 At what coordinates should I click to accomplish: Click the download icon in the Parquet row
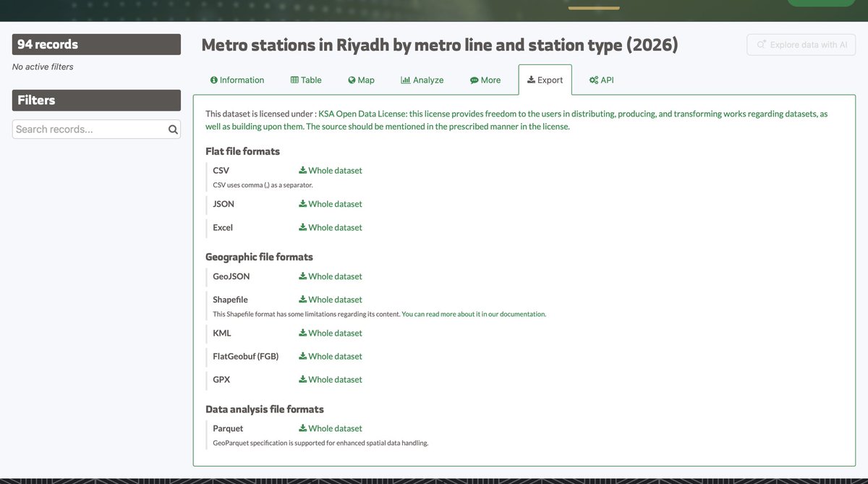pyautogui.click(x=303, y=428)
